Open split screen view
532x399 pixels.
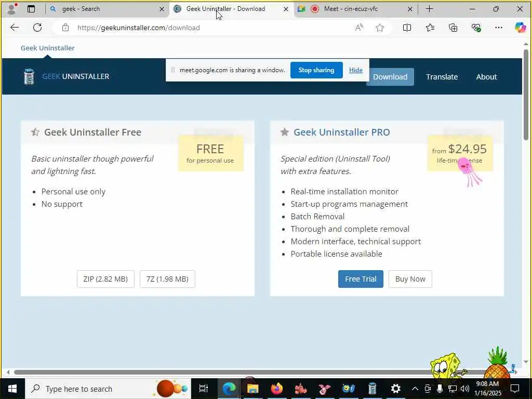click(407, 28)
